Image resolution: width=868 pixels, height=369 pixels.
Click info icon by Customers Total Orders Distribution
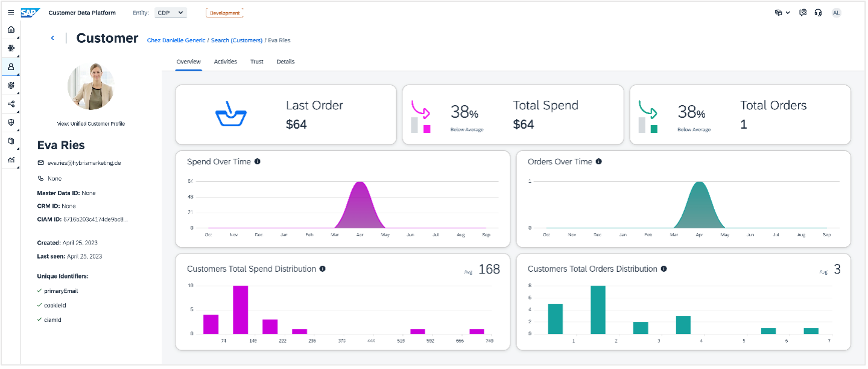point(664,269)
